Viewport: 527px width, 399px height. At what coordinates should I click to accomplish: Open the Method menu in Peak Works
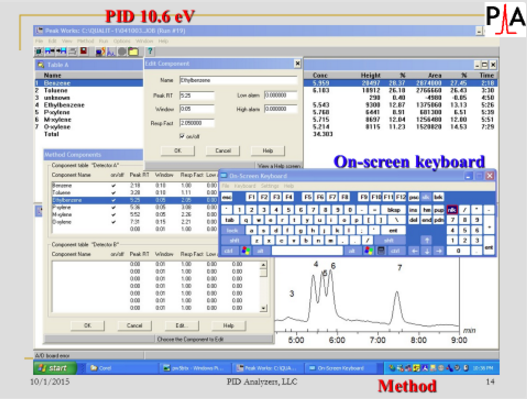click(x=85, y=41)
